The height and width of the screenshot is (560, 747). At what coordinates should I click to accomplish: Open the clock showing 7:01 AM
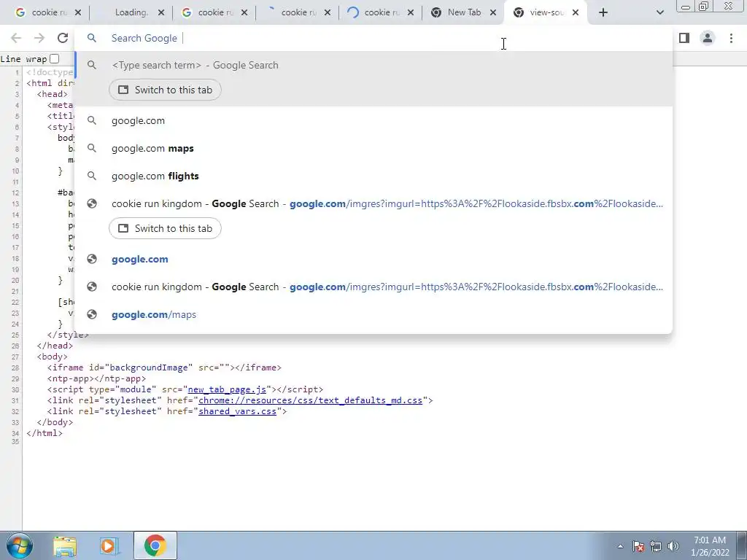(710, 546)
